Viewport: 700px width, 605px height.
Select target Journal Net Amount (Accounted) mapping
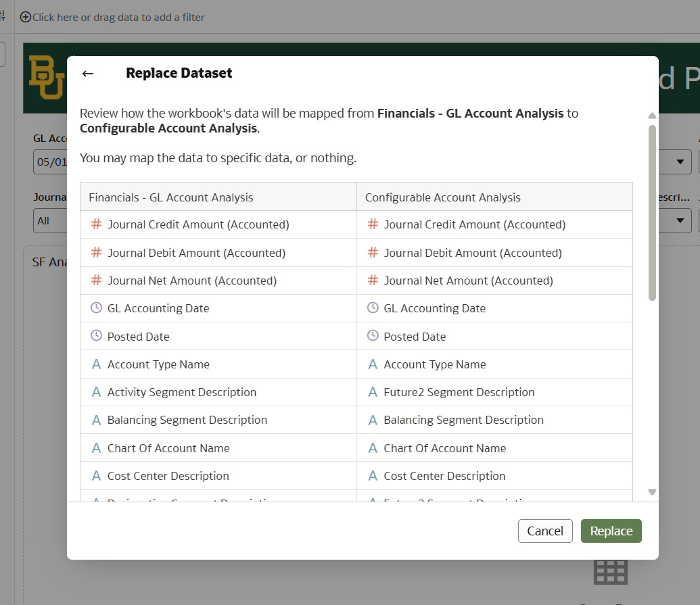tap(494, 281)
